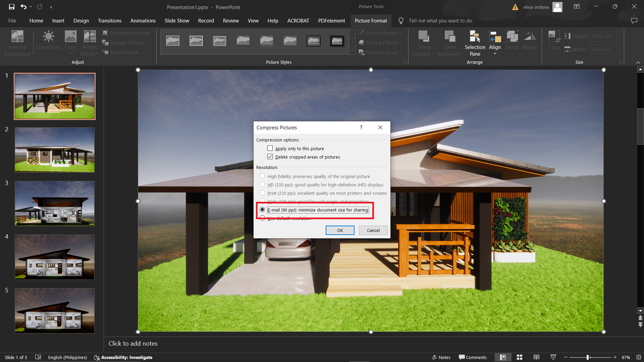The image size is (644, 362).
Task: Enable Delete cropped areas of pictures
Action: click(x=270, y=157)
